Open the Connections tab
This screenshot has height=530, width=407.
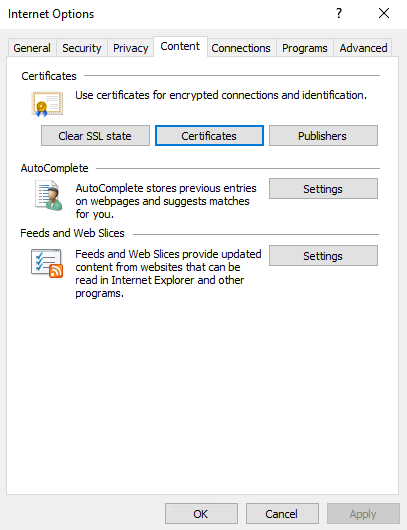coord(241,48)
